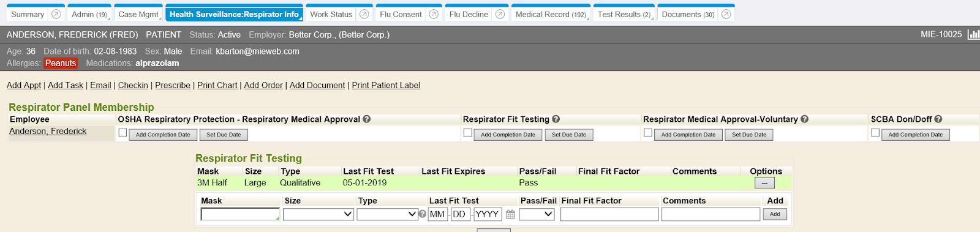Click the Add Order link

tap(263, 85)
